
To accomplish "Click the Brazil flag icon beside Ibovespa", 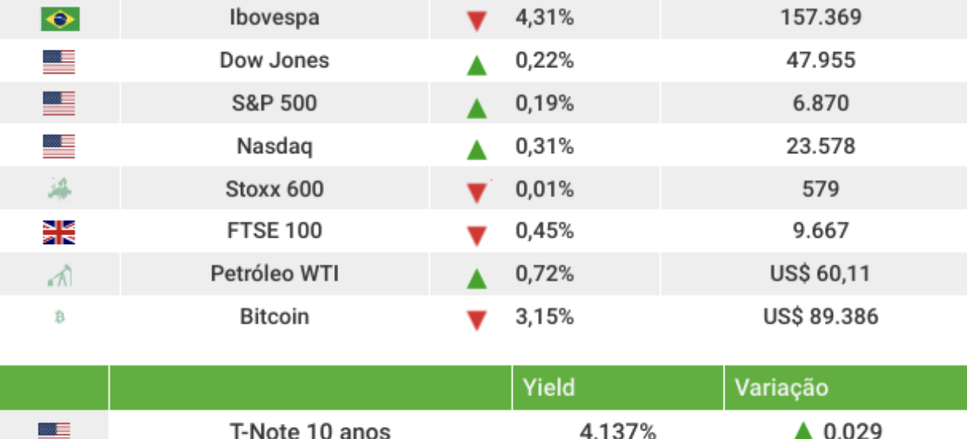I will point(60,18).
